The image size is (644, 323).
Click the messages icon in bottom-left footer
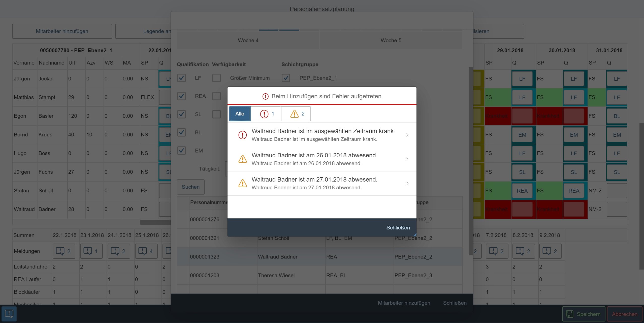9,314
